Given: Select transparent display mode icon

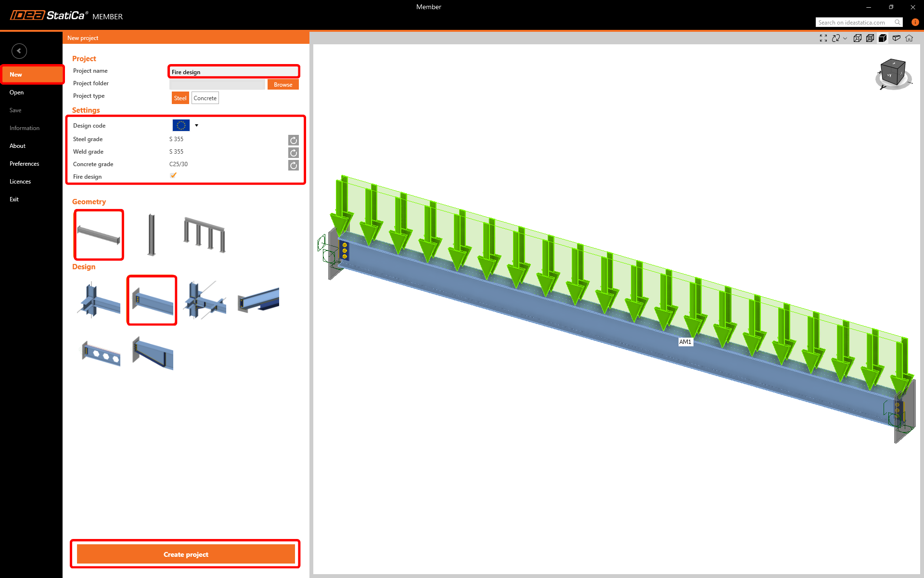Looking at the screenshot, I should coord(870,38).
